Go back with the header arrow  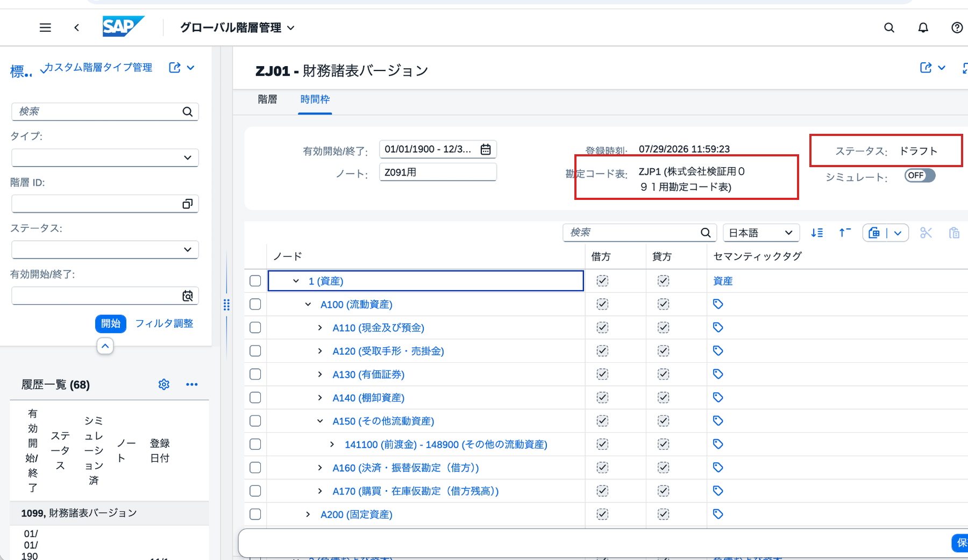pos(77,27)
